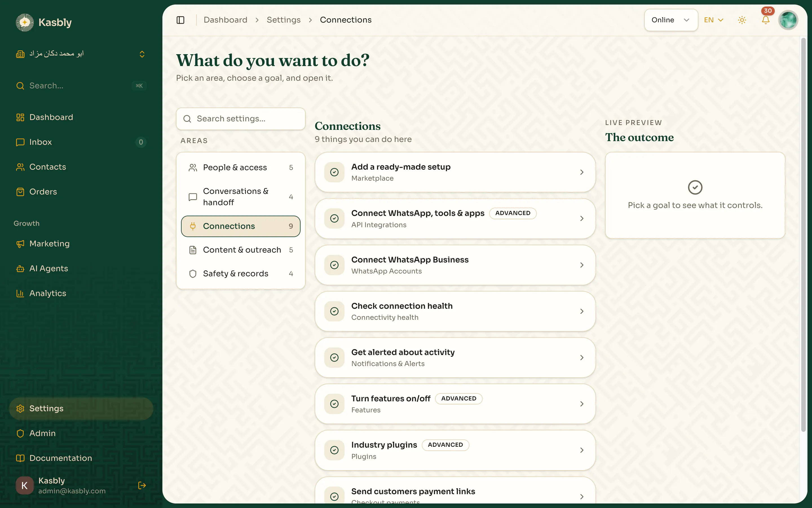This screenshot has height=508, width=812.
Task: Click the Kasbly logo icon
Action: coord(25,23)
